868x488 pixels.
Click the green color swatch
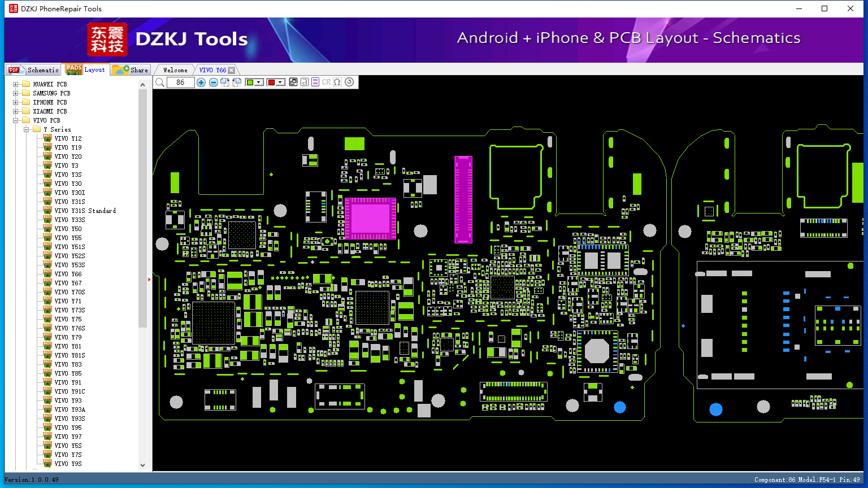pos(250,82)
